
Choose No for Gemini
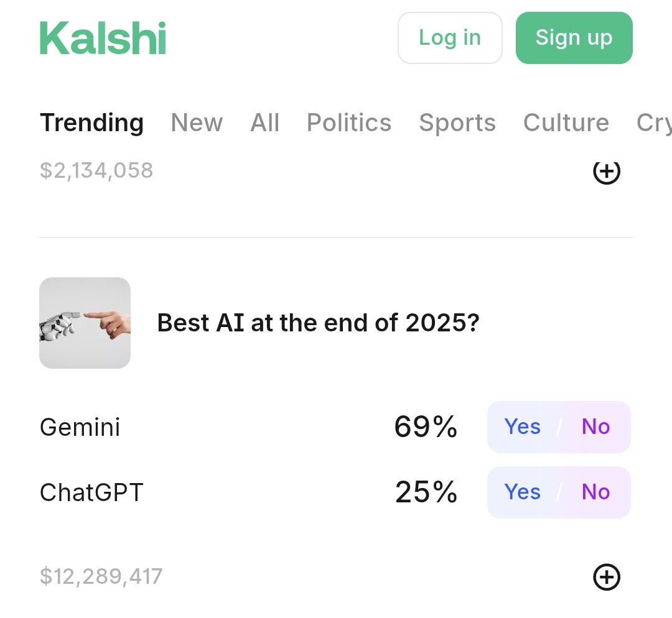595,427
